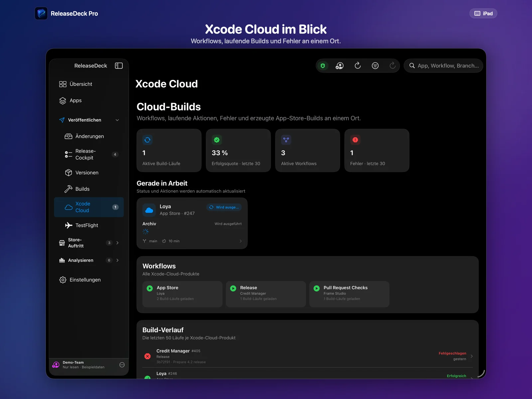Toggle the sidebar collapse icon
The image size is (532, 399).
119,66
